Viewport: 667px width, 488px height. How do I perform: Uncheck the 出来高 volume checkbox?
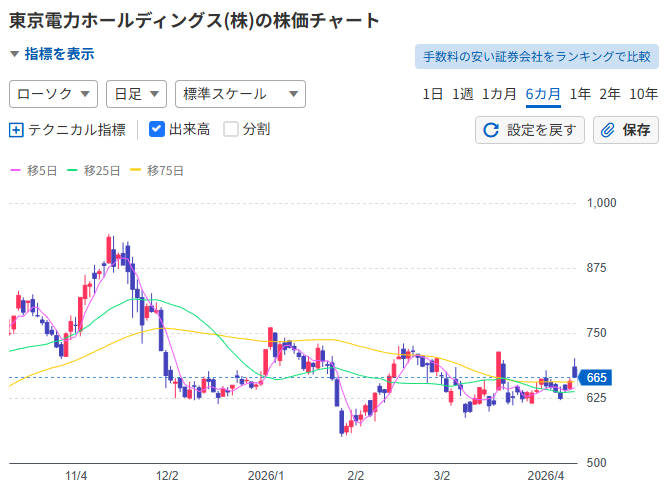157,129
